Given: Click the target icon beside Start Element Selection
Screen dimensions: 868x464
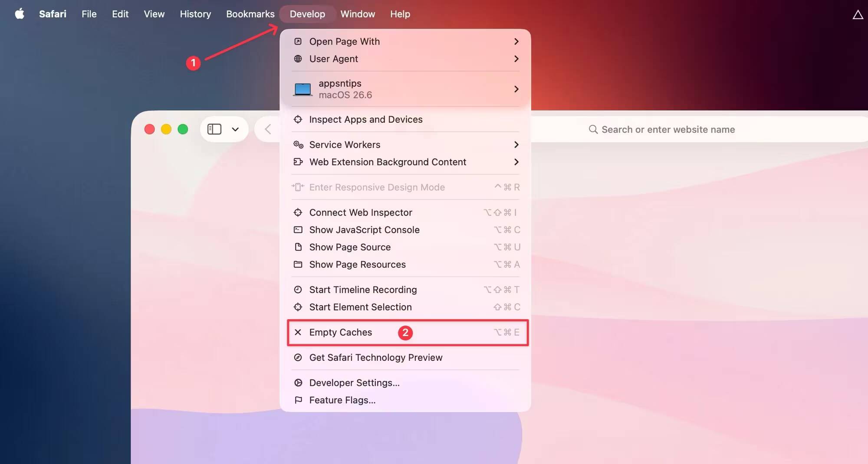Looking at the screenshot, I should pyautogui.click(x=298, y=307).
